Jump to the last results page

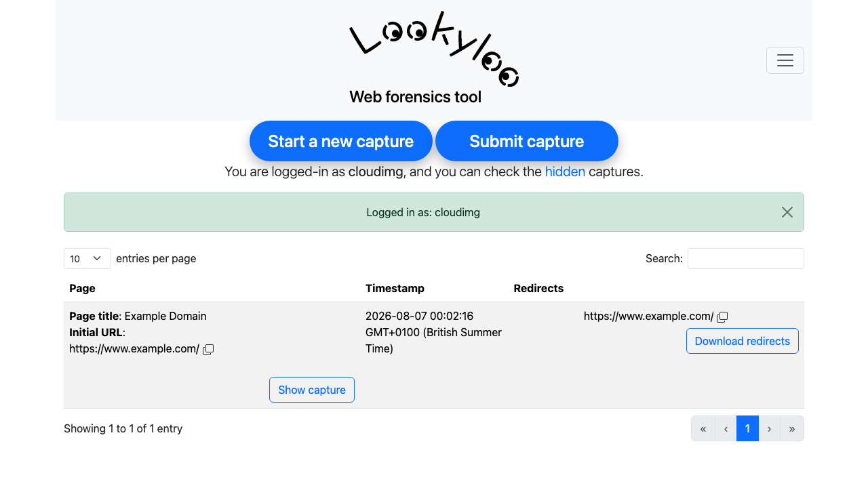792,428
